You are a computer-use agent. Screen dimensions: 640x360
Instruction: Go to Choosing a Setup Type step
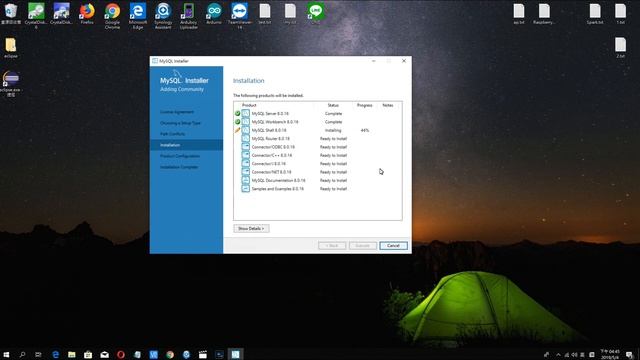tap(180, 123)
